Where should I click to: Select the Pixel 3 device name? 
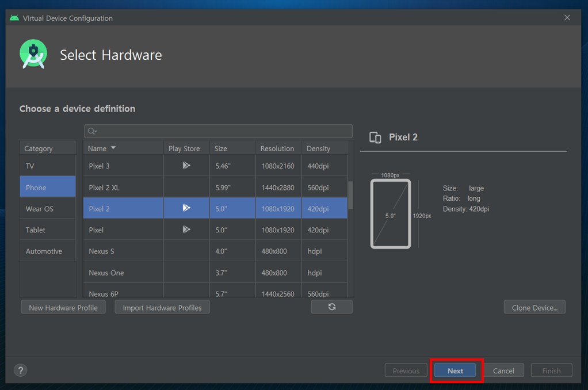[99, 166]
